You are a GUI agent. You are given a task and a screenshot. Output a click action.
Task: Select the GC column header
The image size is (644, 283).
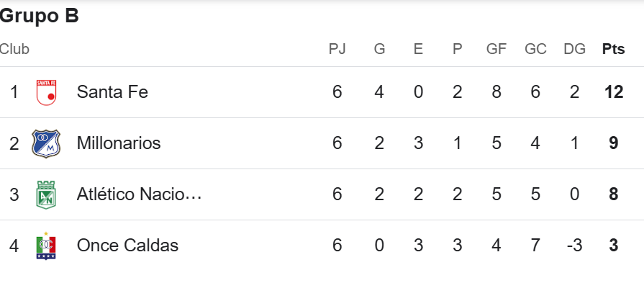[x=535, y=49]
